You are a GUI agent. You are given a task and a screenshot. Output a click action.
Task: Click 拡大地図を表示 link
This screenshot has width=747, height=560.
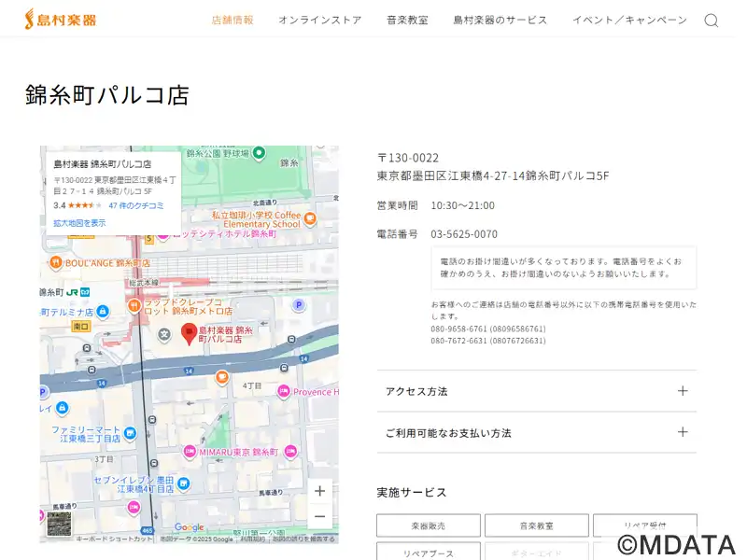[79, 223]
